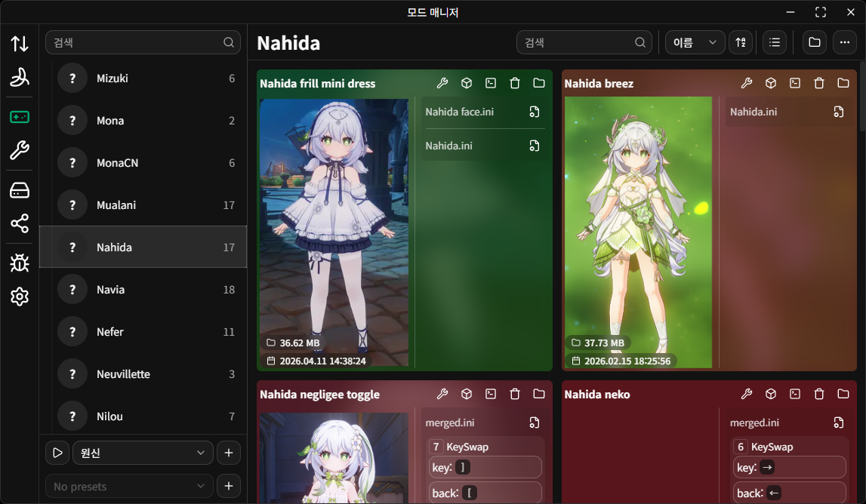Click wrench icon on Nahida neko card
866x504 pixels.
coord(747,394)
